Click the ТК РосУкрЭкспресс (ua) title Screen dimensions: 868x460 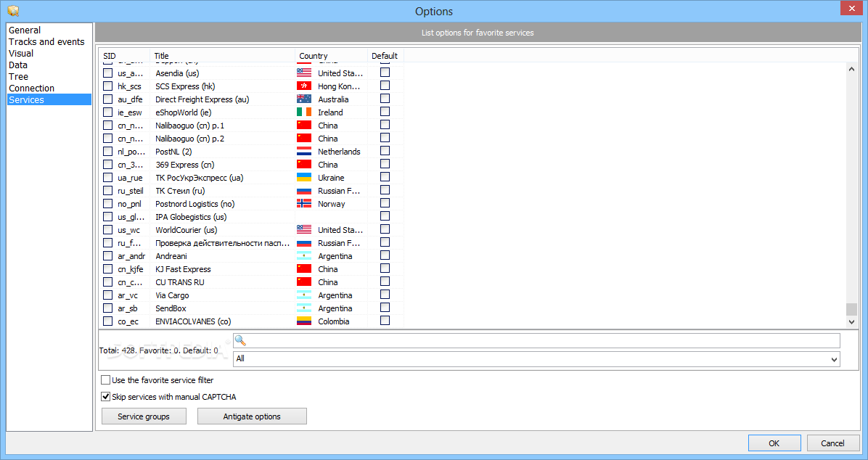point(200,178)
